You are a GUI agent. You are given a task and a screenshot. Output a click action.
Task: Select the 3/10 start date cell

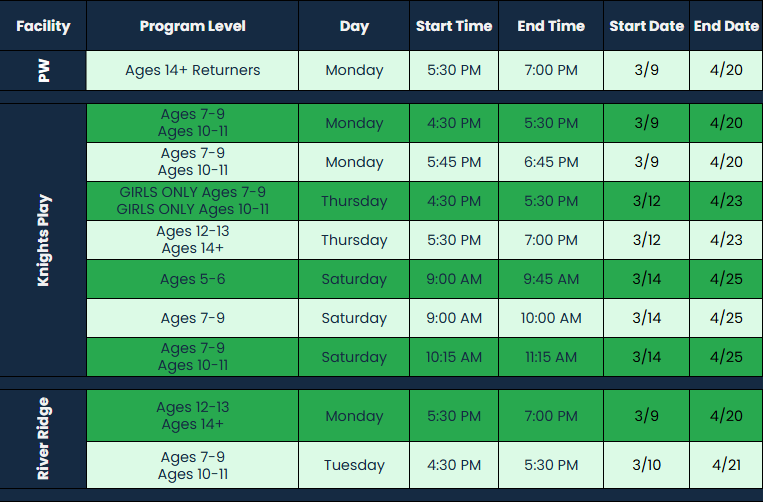[x=646, y=465]
